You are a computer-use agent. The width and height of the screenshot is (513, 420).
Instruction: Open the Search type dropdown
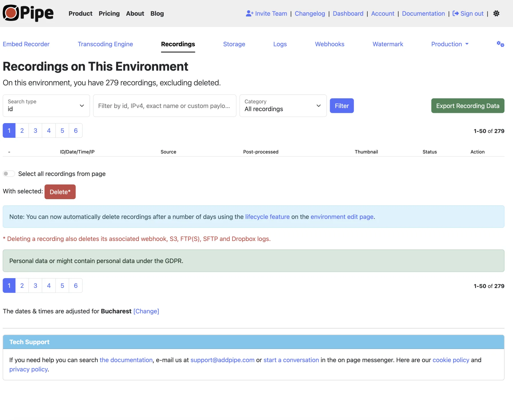pos(46,106)
